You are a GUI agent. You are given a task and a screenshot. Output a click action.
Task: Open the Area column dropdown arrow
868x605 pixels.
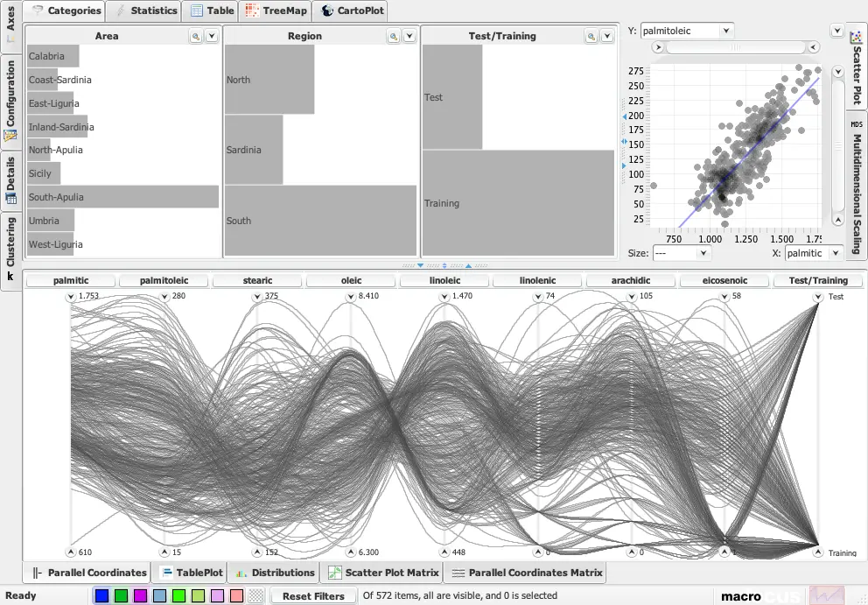[211, 36]
